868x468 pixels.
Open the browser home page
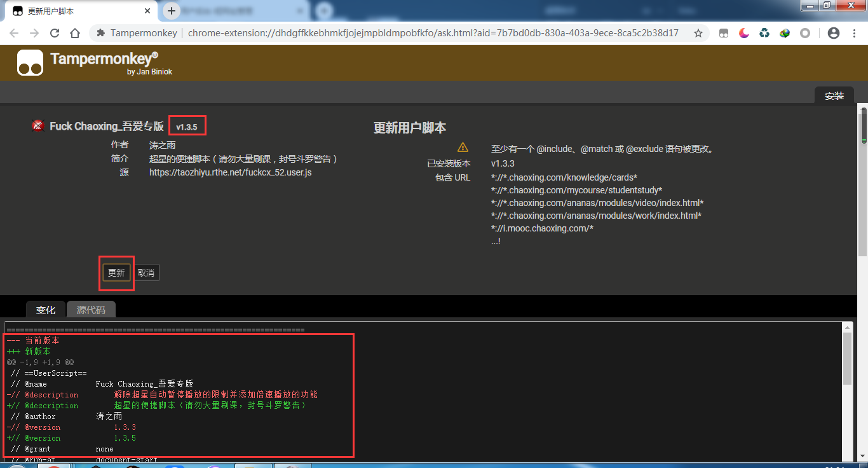click(x=75, y=33)
